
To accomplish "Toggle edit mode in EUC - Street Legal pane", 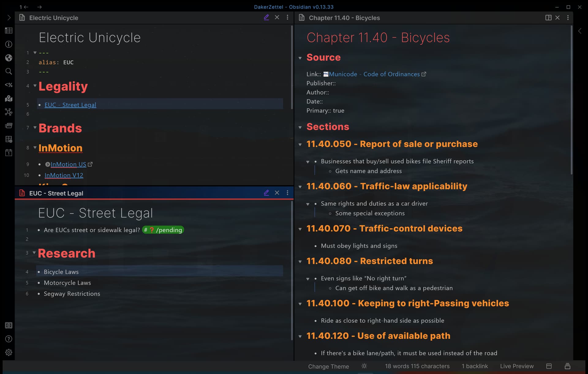I will [x=266, y=193].
